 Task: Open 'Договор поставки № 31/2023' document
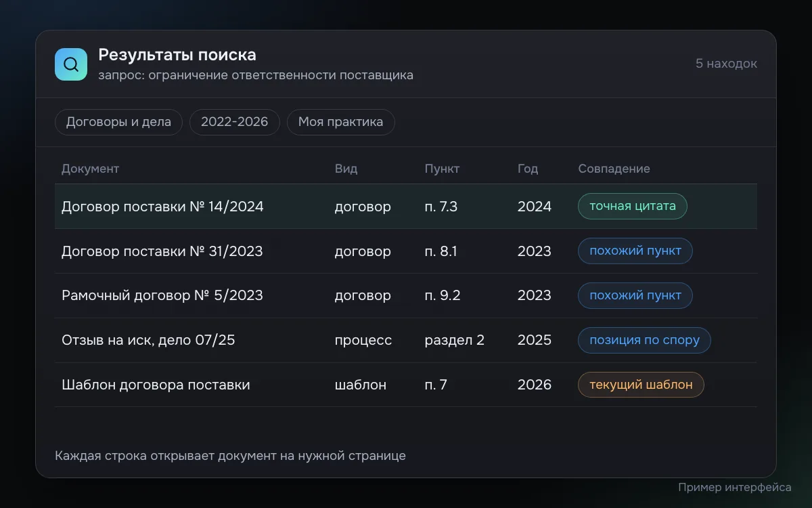pyautogui.click(x=162, y=251)
